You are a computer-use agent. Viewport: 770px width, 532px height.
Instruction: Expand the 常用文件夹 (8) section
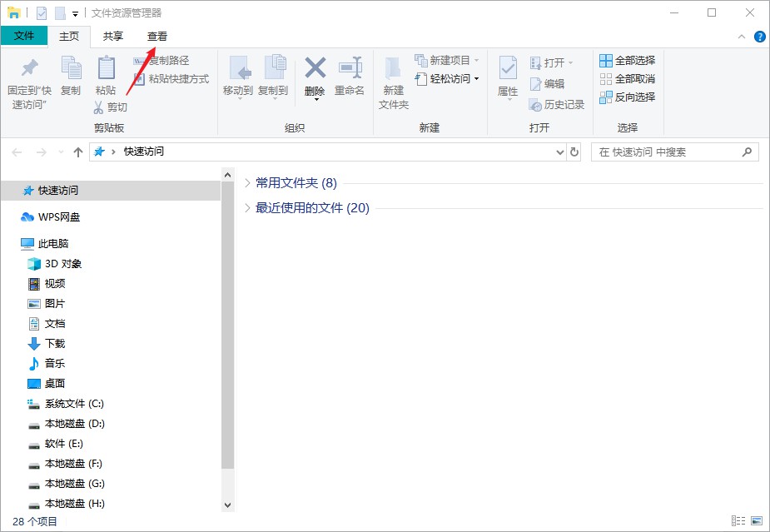pyautogui.click(x=247, y=182)
